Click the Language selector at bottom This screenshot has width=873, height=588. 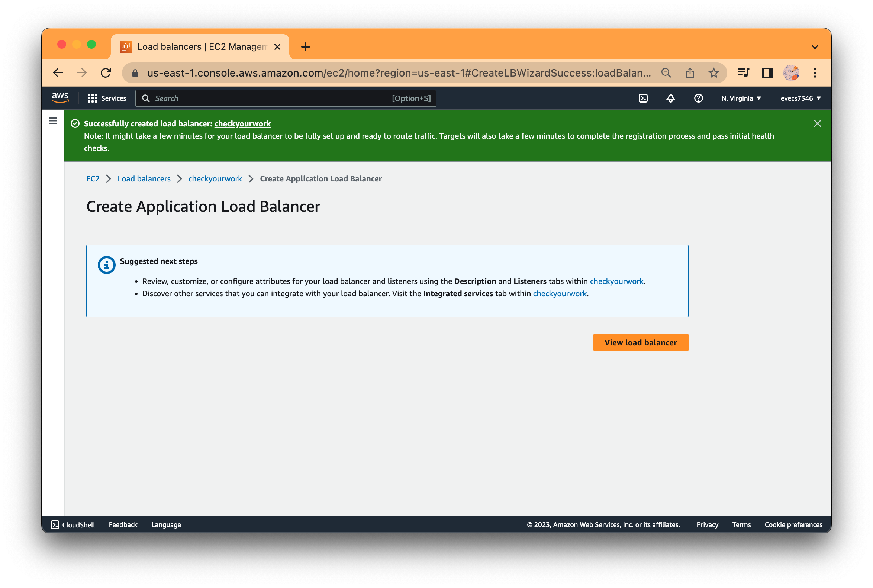click(166, 524)
